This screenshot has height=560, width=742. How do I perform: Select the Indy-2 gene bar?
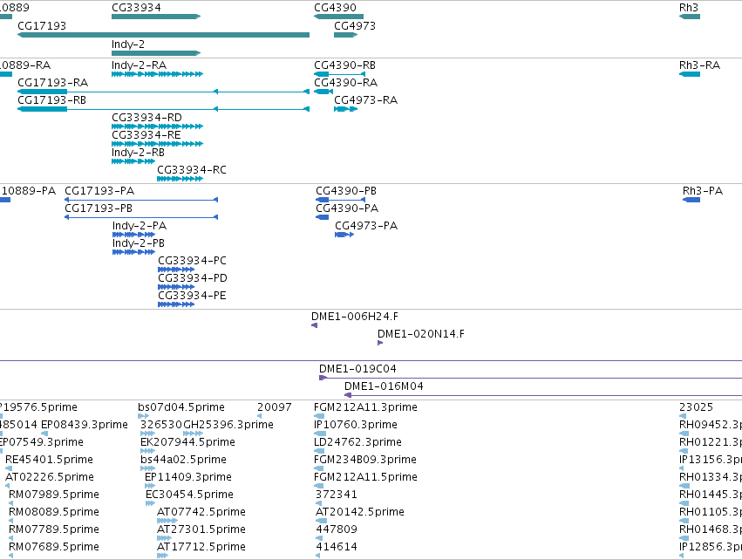(x=156, y=53)
